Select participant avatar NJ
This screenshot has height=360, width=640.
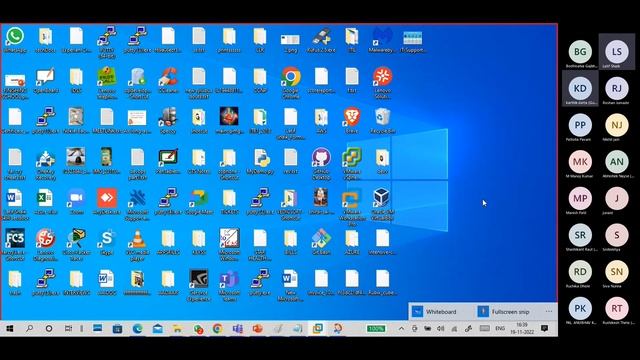coord(617,125)
